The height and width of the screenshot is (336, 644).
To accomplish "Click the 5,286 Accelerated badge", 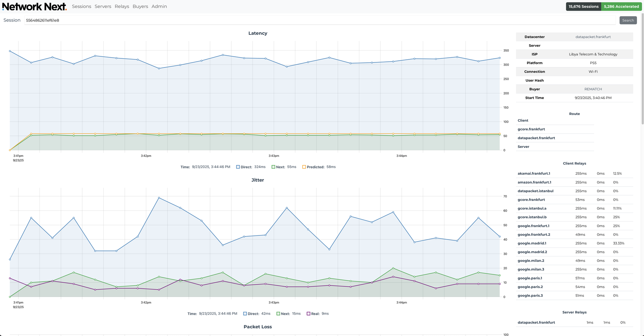I will tap(621, 7).
